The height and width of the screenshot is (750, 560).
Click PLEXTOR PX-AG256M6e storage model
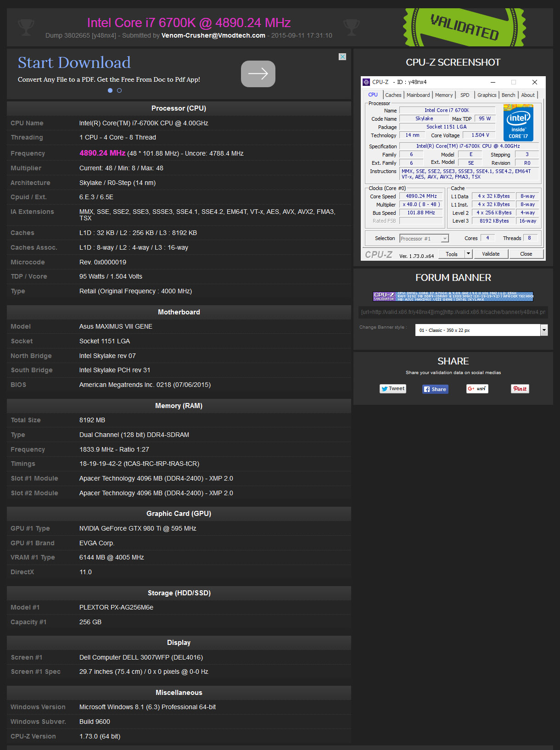[x=116, y=607]
